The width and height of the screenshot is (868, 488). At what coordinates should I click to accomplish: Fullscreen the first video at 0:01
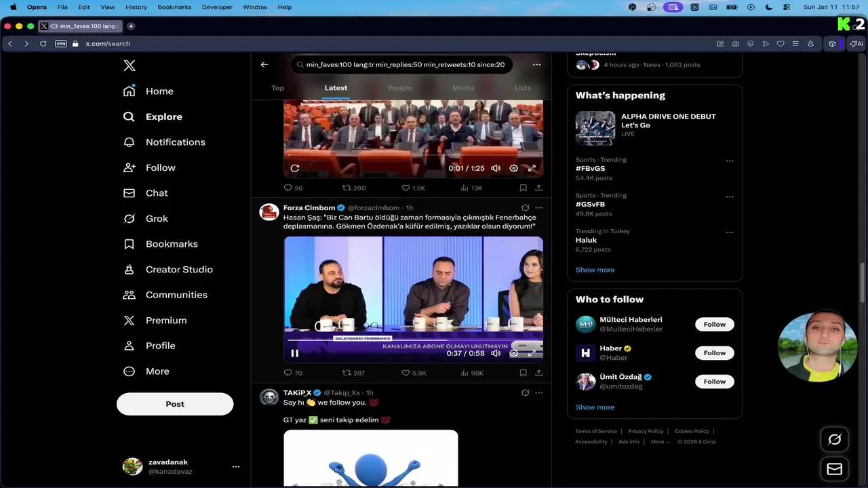click(532, 168)
